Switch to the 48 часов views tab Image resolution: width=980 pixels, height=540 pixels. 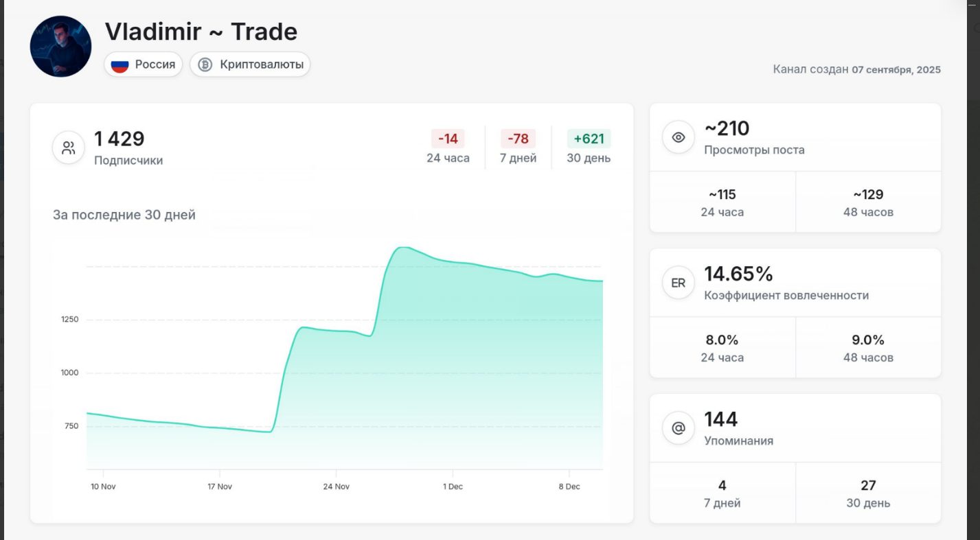coord(868,201)
